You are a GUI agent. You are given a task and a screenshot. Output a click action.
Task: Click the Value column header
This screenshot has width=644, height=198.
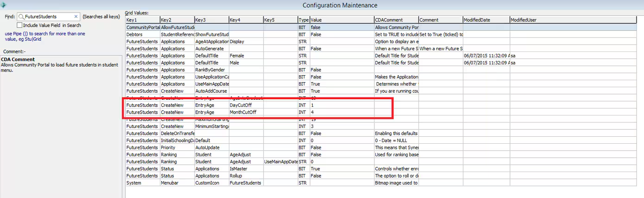[342, 20]
